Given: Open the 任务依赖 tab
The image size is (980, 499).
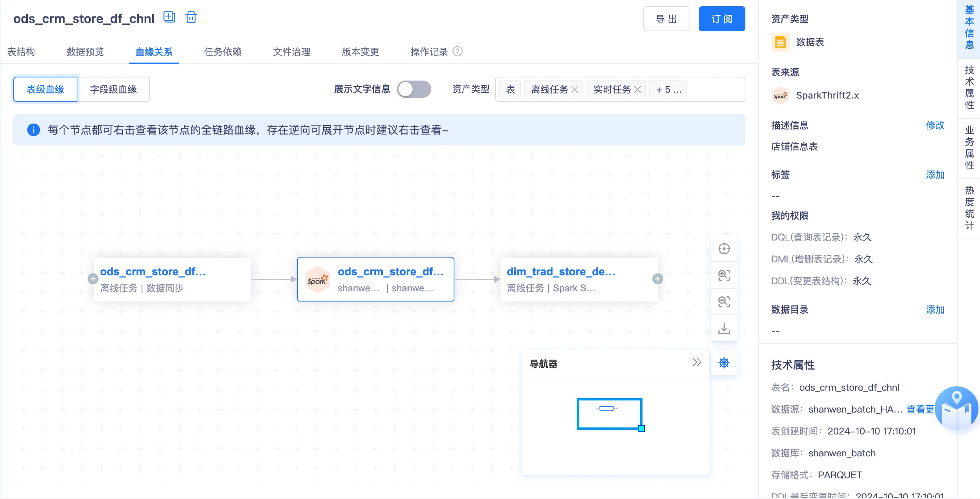Looking at the screenshot, I should [223, 52].
